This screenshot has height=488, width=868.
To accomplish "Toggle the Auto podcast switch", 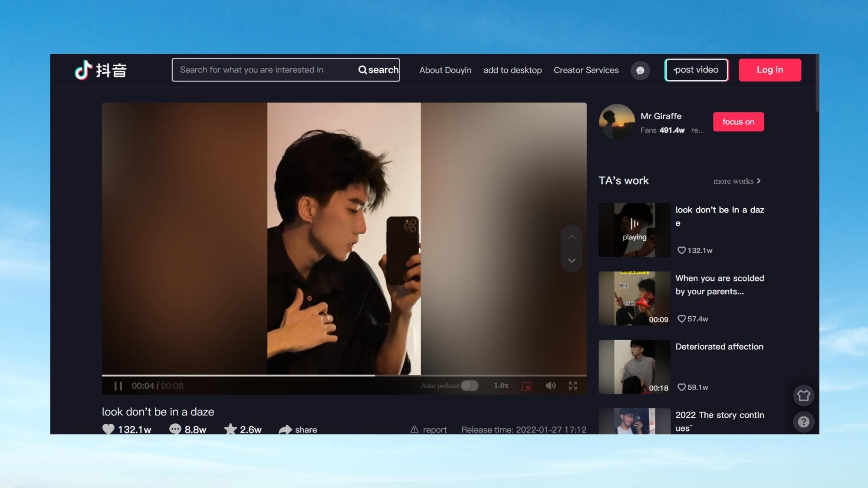I will 469,386.
